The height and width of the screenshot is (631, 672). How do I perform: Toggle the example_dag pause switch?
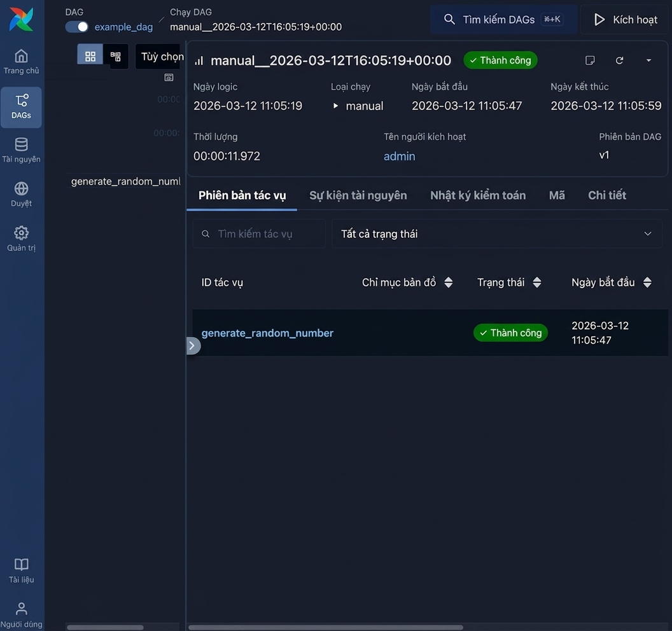(77, 27)
